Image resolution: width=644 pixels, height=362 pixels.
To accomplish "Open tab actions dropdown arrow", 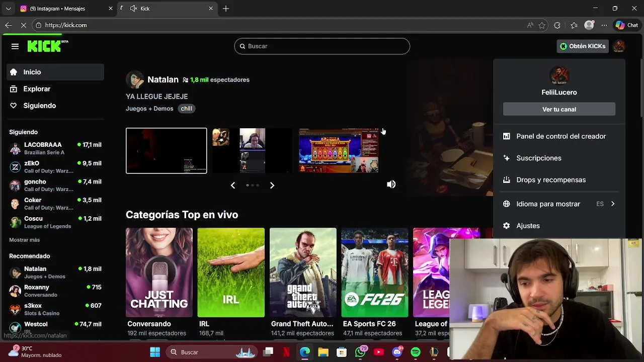I will point(8,9).
